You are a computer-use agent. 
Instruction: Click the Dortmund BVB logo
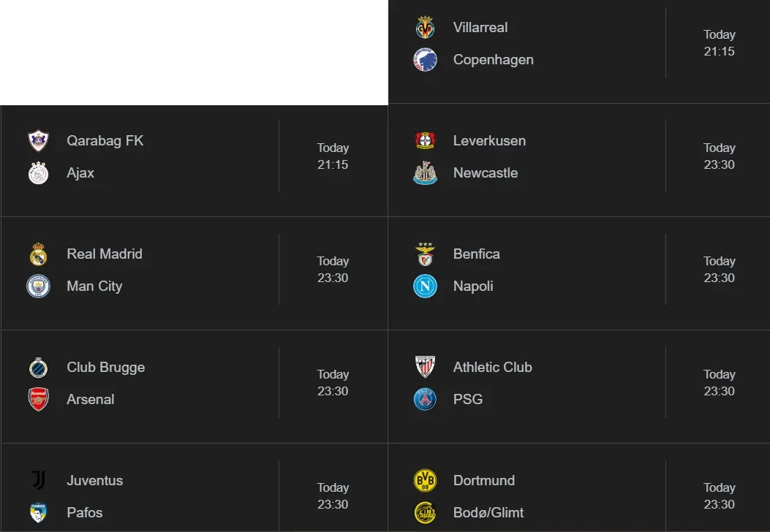pyautogui.click(x=425, y=481)
